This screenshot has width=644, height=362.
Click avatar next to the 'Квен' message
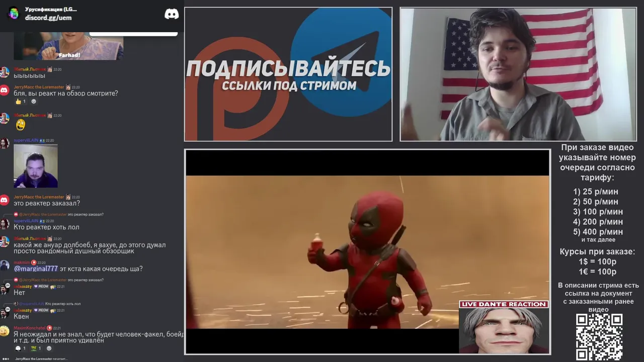5,313
